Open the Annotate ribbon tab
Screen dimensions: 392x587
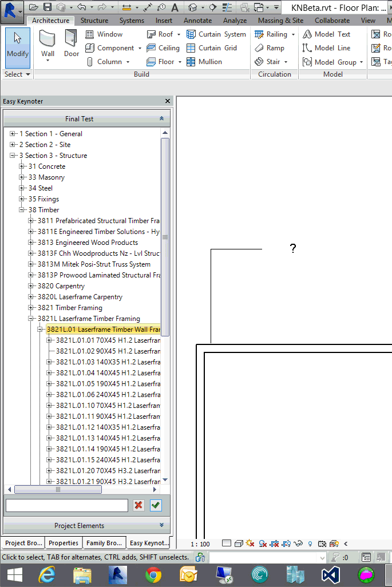pyautogui.click(x=197, y=21)
